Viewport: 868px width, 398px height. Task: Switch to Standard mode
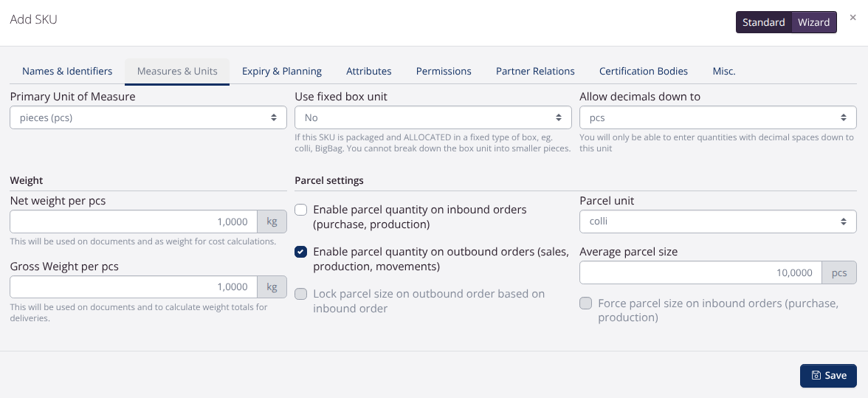click(x=763, y=22)
